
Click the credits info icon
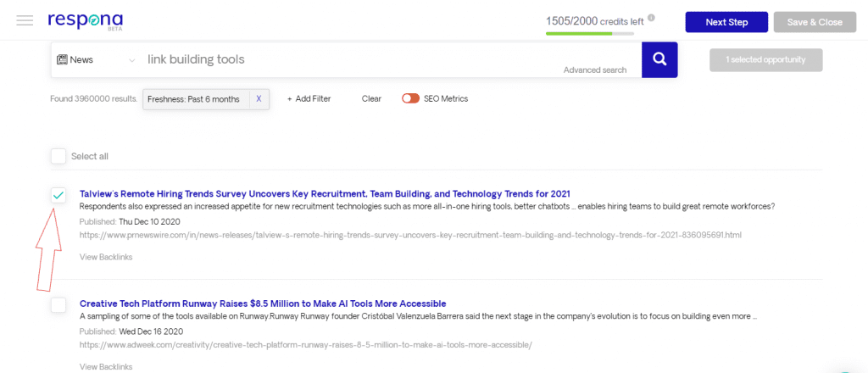tap(651, 18)
